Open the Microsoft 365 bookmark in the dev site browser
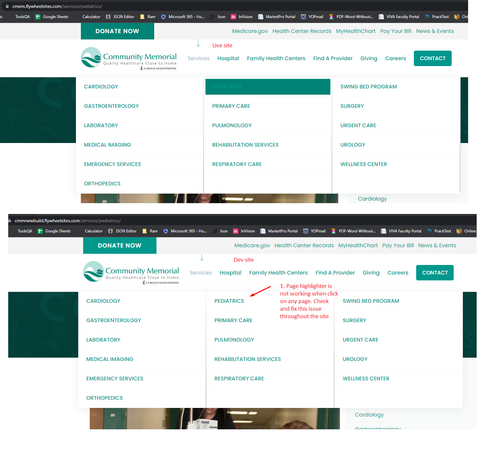The height and width of the screenshot is (452, 500). coord(185,231)
